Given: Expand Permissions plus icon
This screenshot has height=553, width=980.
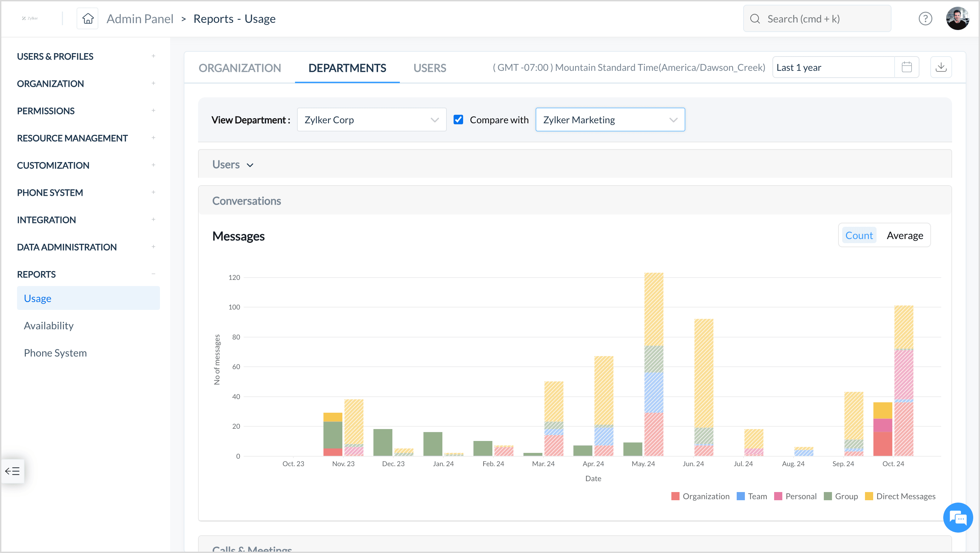Looking at the screenshot, I should (153, 110).
